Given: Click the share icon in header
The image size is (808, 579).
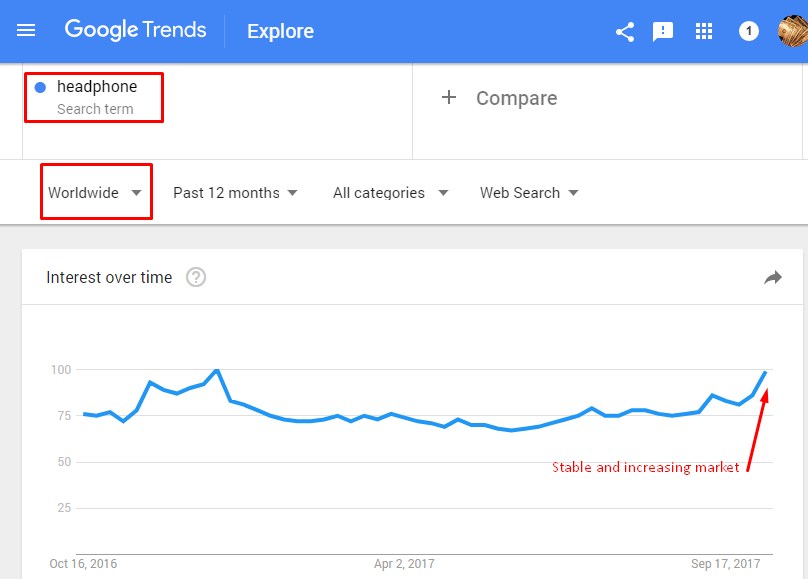Looking at the screenshot, I should click(625, 31).
